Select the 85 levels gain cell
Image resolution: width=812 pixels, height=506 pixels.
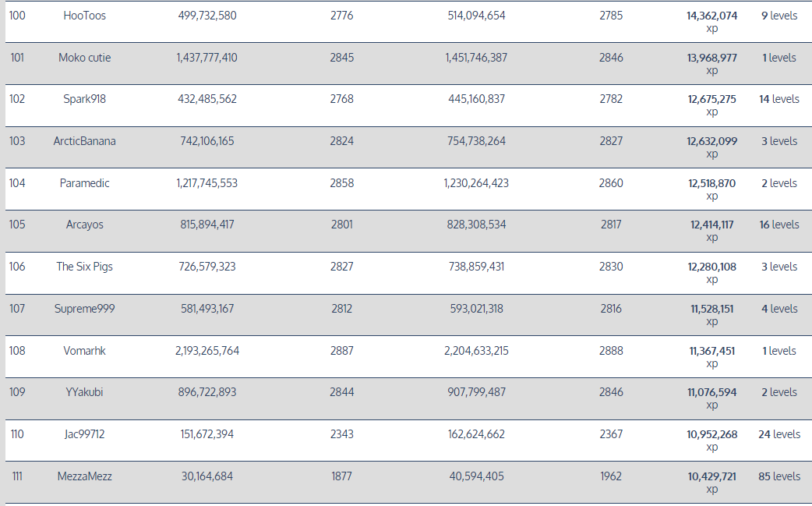click(x=778, y=476)
